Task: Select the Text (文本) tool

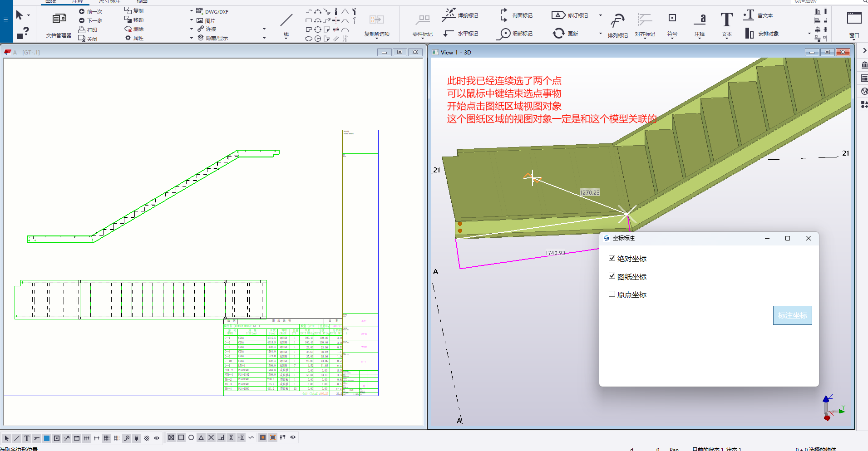Action: pyautogui.click(x=726, y=20)
